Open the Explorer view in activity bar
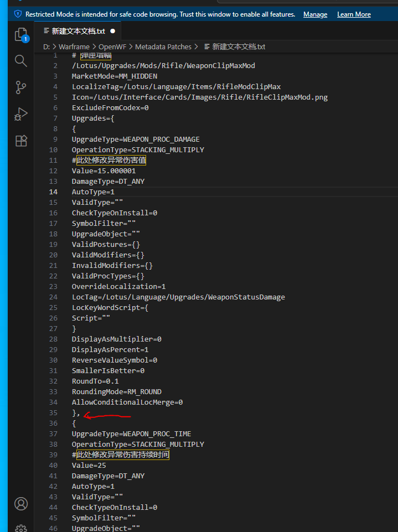398x532 pixels. pos(21,35)
